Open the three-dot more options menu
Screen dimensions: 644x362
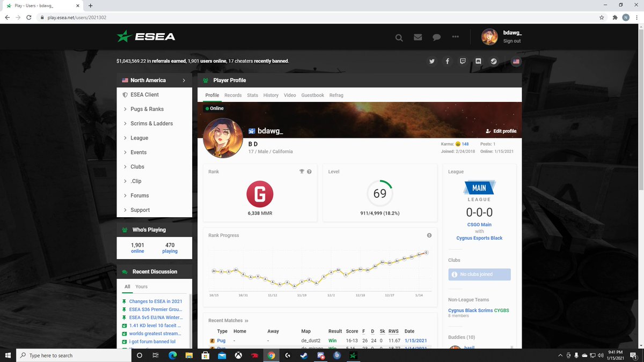coord(456,37)
